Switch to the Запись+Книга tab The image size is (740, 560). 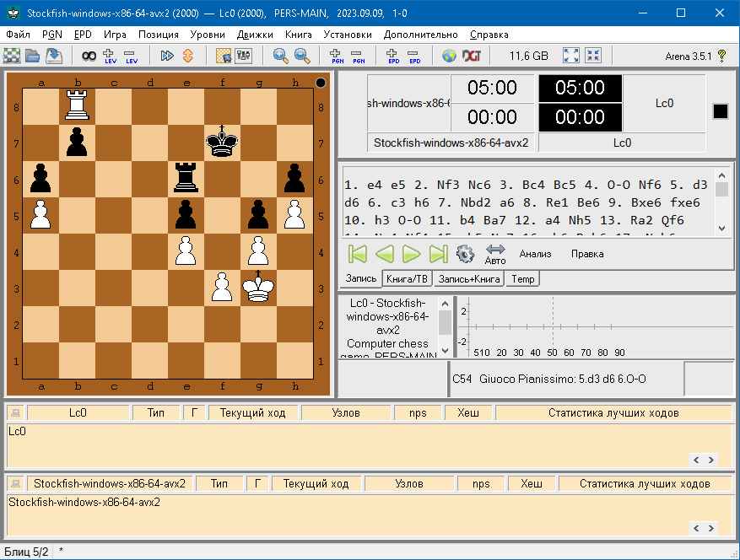pyautogui.click(x=469, y=279)
